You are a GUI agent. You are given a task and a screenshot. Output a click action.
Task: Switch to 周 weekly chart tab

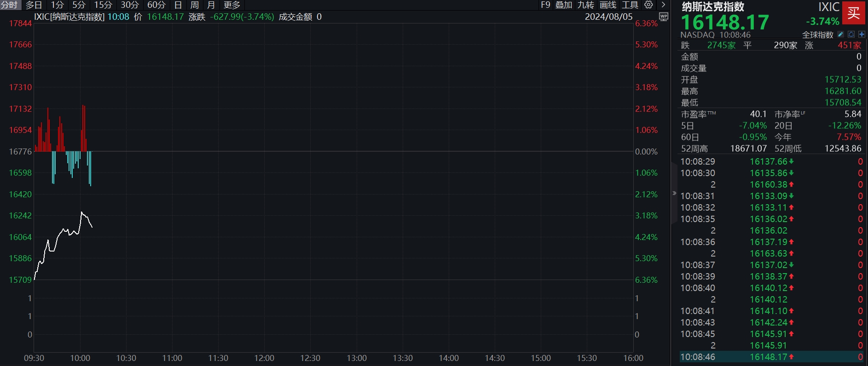[x=195, y=5]
